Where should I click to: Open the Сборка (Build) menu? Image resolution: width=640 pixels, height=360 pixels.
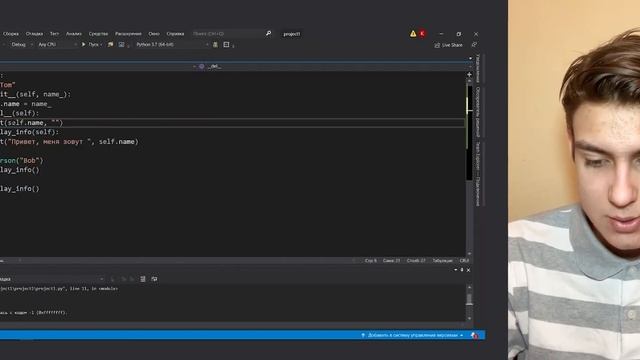(x=11, y=34)
